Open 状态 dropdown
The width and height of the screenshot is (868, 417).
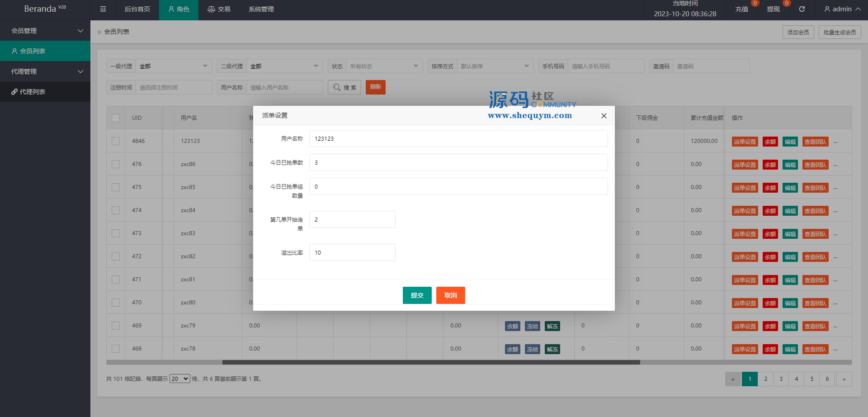point(385,66)
